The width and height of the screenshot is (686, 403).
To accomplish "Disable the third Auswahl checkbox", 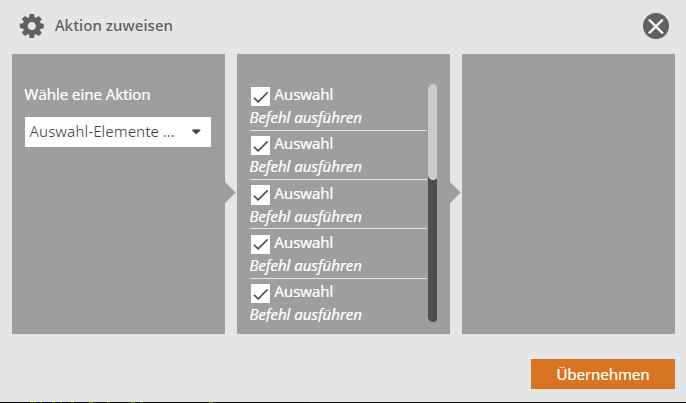I will pyautogui.click(x=261, y=194).
